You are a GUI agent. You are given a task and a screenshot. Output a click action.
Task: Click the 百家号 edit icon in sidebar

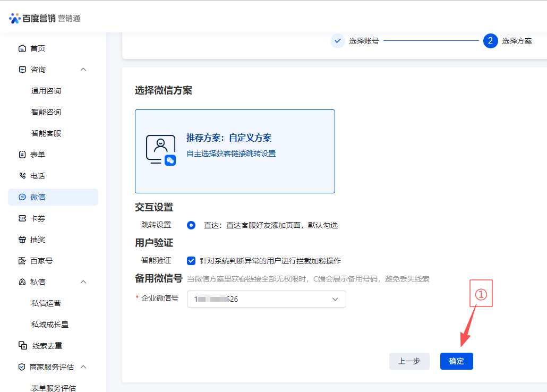pos(22,261)
